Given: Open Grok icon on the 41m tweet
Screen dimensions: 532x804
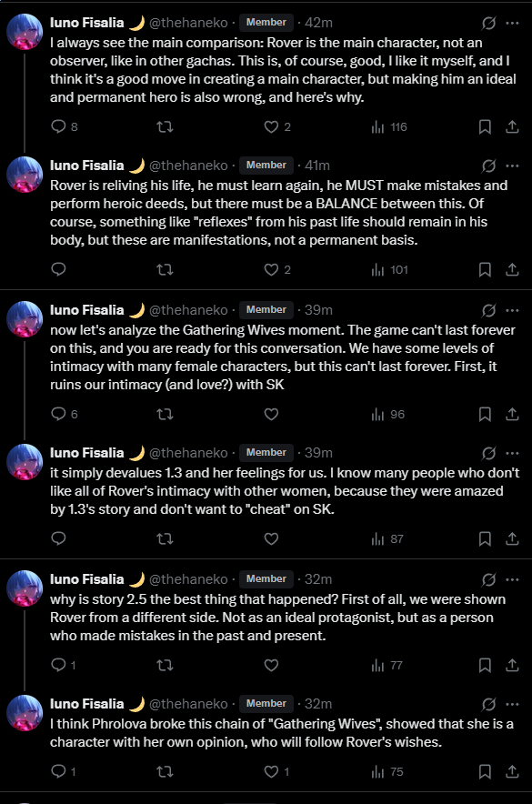Looking at the screenshot, I should click(x=488, y=166).
